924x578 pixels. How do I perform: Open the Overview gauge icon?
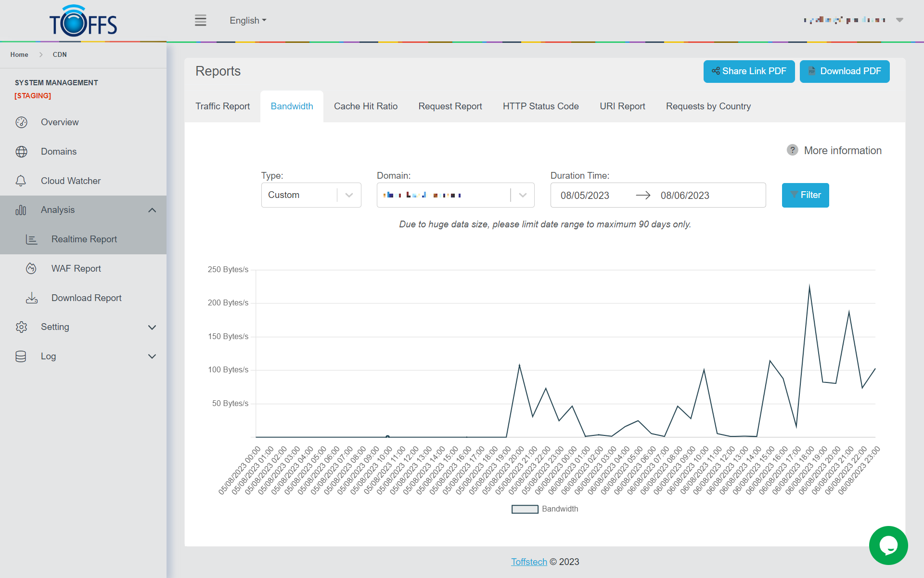(21, 122)
